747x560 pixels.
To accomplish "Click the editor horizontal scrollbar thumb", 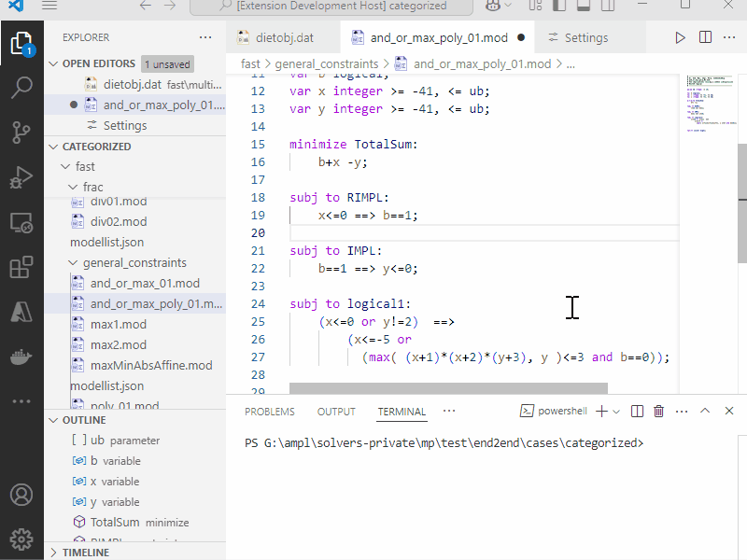I will [448, 388].
